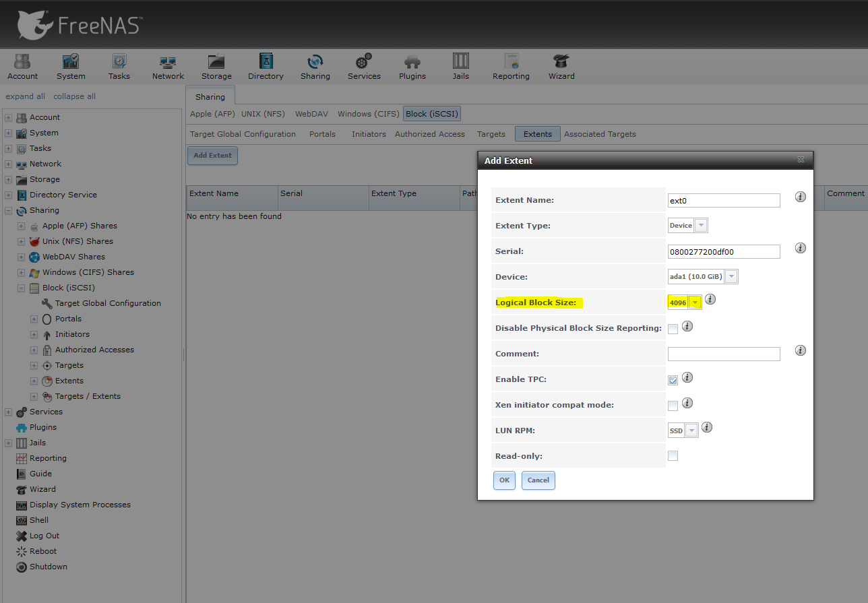This screenshot has height=603, width=868.
Task: Click the expand all link
Action: click(26, 96)
